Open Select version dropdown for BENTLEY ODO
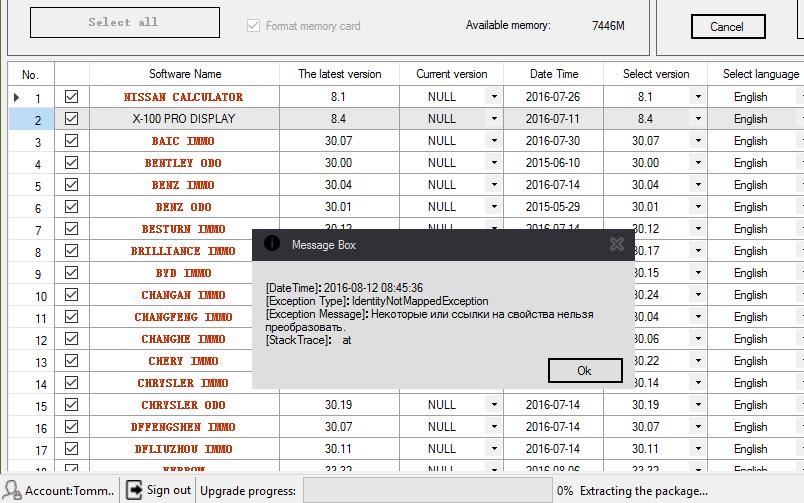The image size is (804, 503). click(x=698, y=163)
